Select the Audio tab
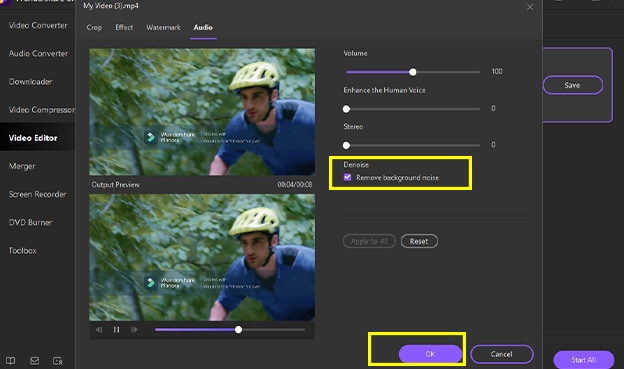This screenshot has height=369, width=624. [x=203, y=27]
